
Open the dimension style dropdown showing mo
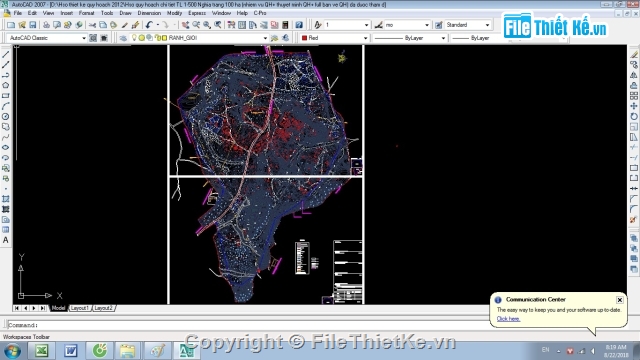(x=427, y=25)
